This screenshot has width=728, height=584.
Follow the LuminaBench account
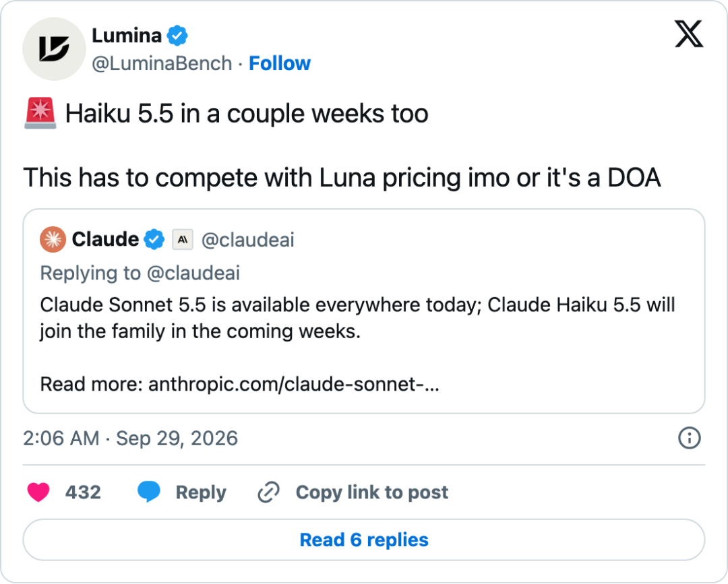pyautogui.click(x=280, y=63)
